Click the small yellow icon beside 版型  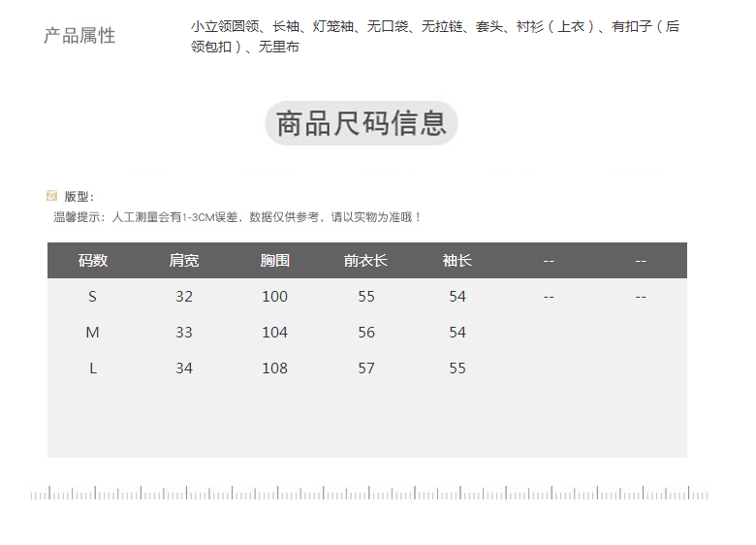point(51,196)
